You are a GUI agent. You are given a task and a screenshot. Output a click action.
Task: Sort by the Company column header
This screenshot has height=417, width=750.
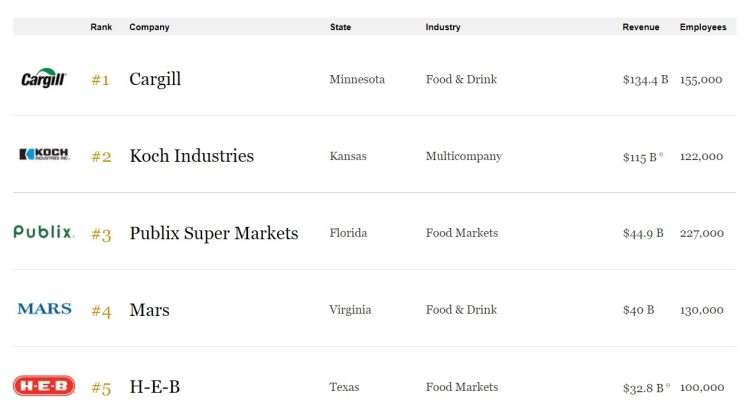pos(149,27)
